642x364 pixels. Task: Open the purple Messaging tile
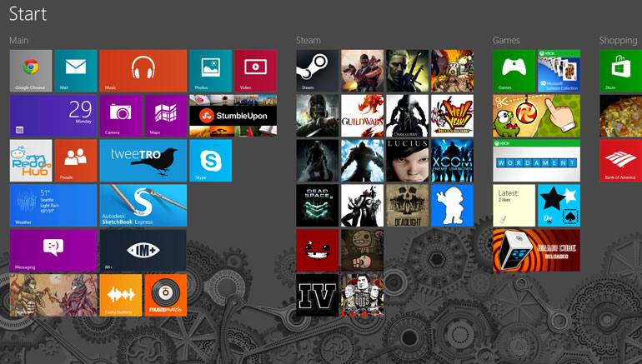click(x=53, y=251)
